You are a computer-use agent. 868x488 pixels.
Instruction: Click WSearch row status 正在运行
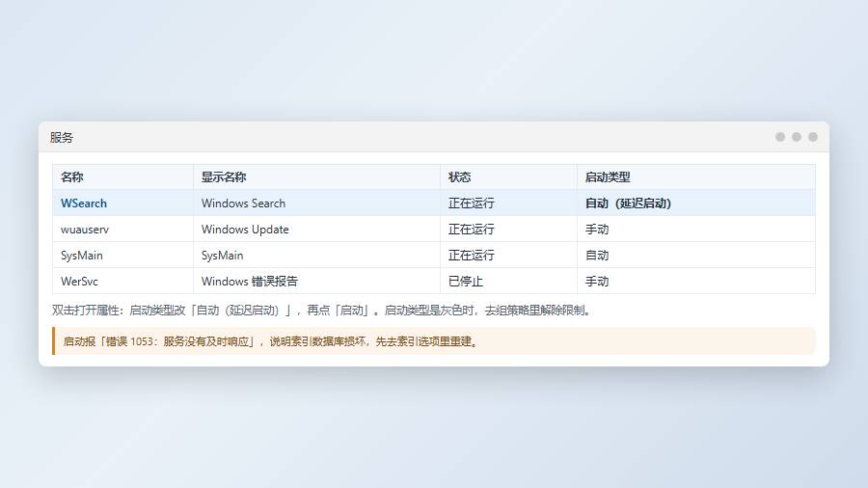(x=471, y=203)
